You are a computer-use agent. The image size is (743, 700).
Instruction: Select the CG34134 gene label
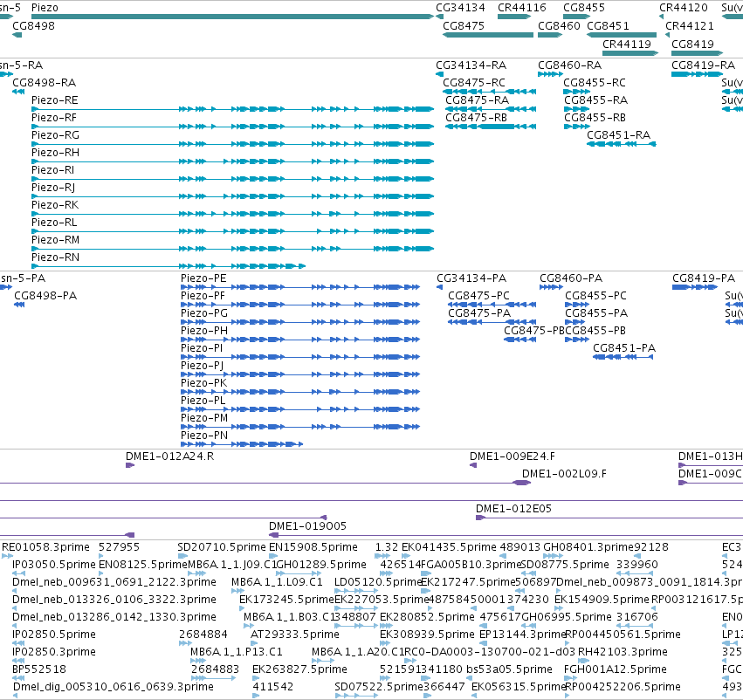(461, 8)
